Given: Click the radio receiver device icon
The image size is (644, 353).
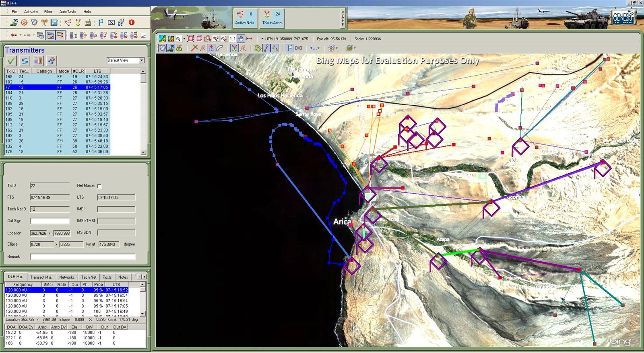Looking at the screenshot, I should [88, 23].
